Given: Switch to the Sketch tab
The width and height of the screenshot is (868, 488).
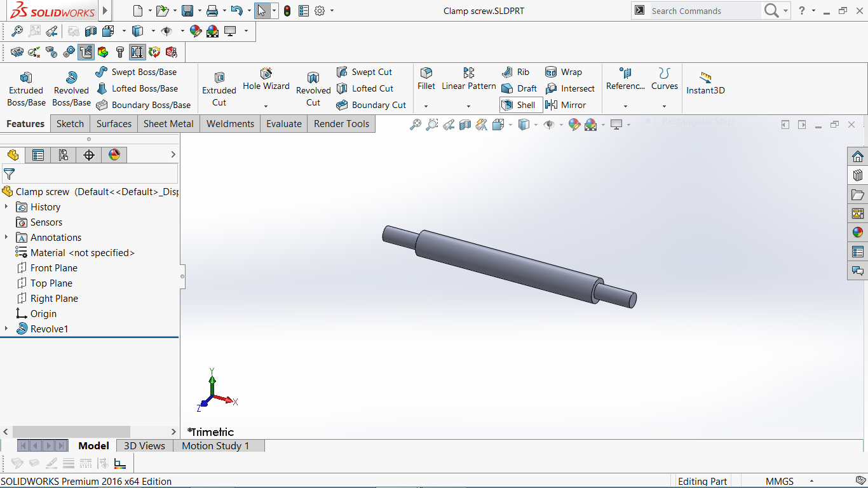Looking at the screenshot, I should coord(70,124).
